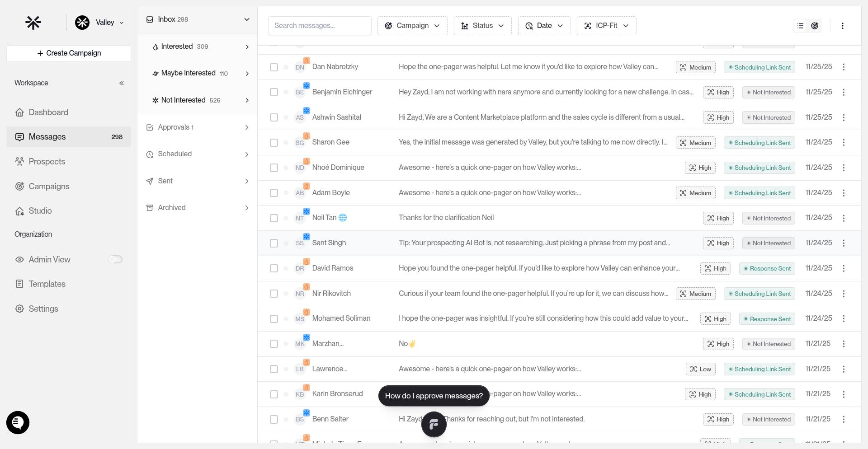Open row menu for Nhoé Dominique
The width and height of the screenshot is (868, 449).
tap(844, 168)
